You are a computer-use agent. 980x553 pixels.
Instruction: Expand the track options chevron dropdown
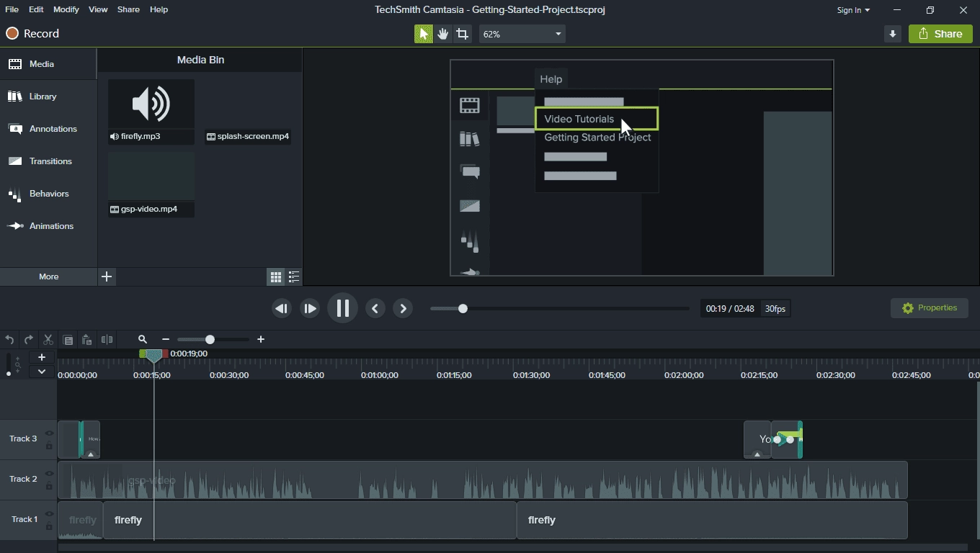[x=42, y=372]
